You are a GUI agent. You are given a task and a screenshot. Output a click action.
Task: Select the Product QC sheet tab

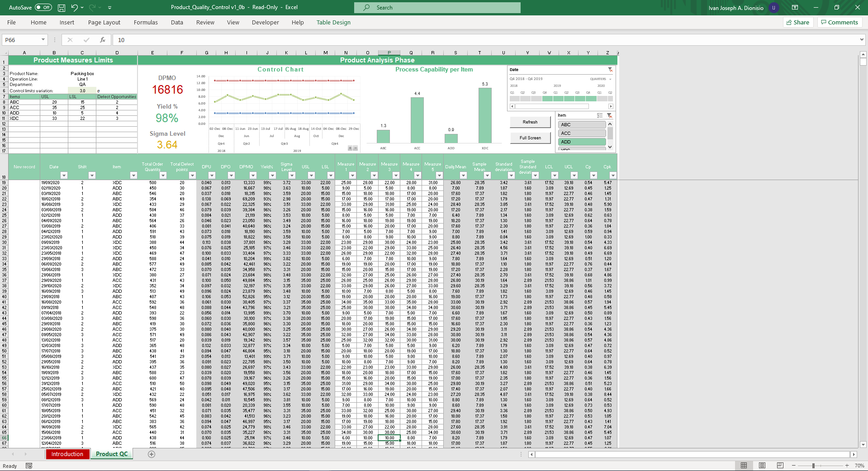112,454
